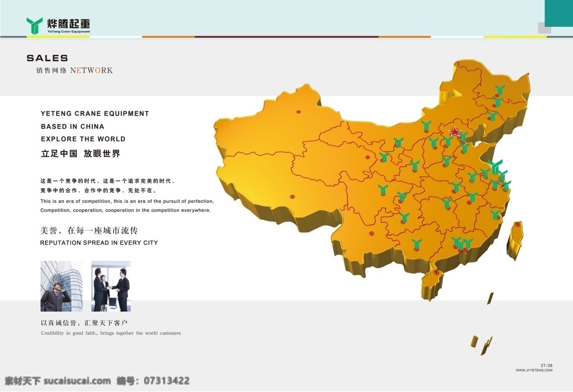Click the "立足中国 放眼世界" slogan
Screen dimensions: 573x392
click(81, 154)
